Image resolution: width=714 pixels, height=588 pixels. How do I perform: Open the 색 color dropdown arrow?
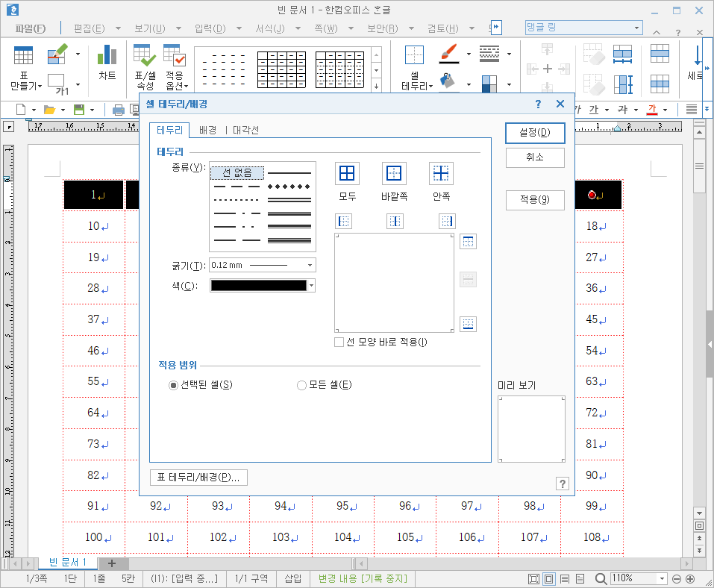[311, 286]
